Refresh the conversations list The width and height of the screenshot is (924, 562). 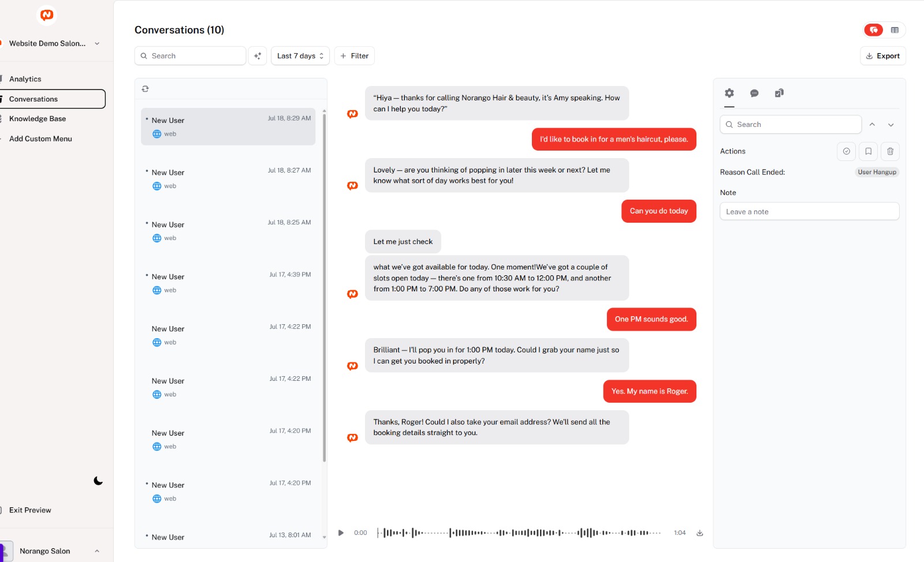point(145,88)
